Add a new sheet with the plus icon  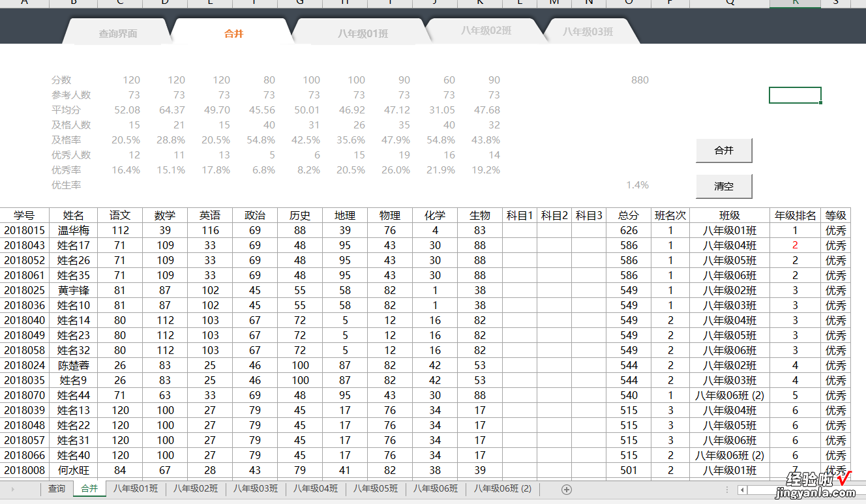pyautogui.click(x=567, y=489)
